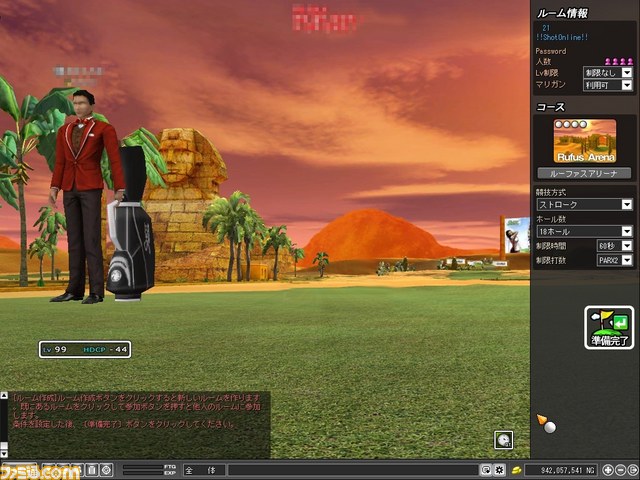Click the chat log scroll down arrow

click(4, 453)
